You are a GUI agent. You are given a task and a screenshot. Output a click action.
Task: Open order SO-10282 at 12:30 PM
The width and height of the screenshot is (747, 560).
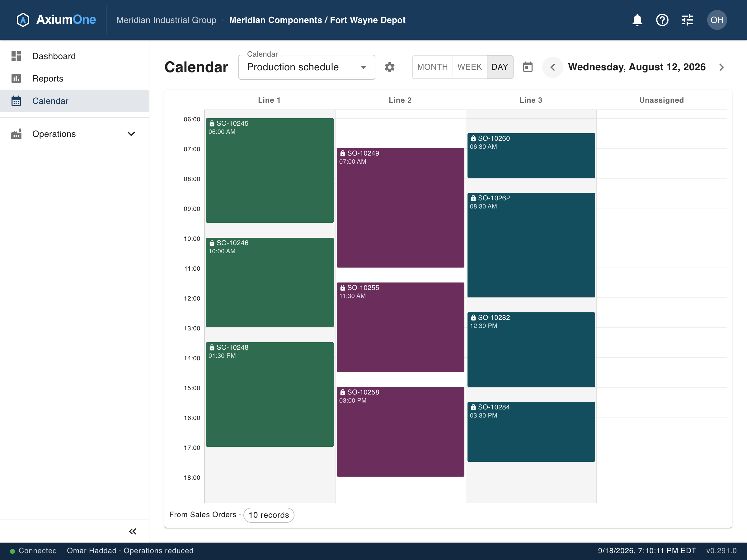coord(531,350)
